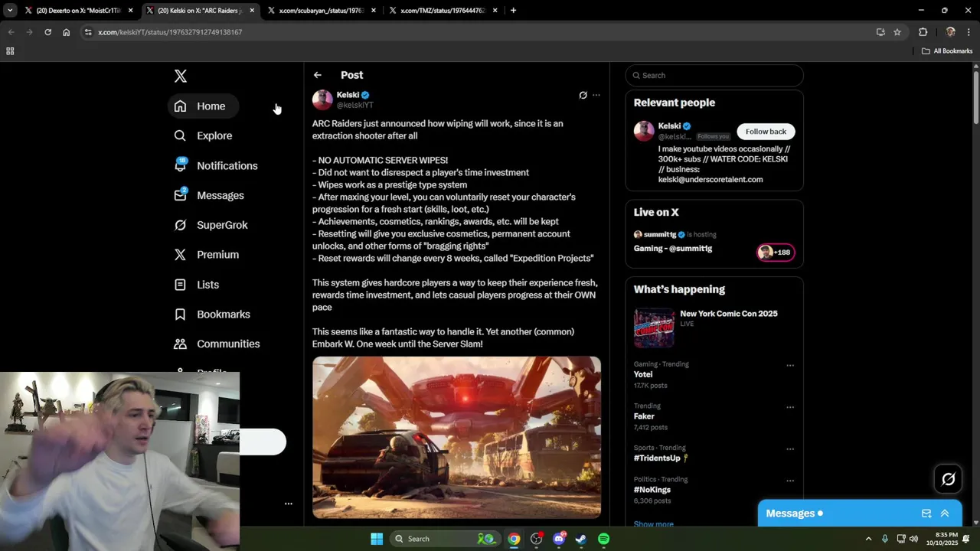The width and height of the screenshot is (980, 551).
Task: Open the summit1g live Gaming broadcast
Action: pos(673,249)
